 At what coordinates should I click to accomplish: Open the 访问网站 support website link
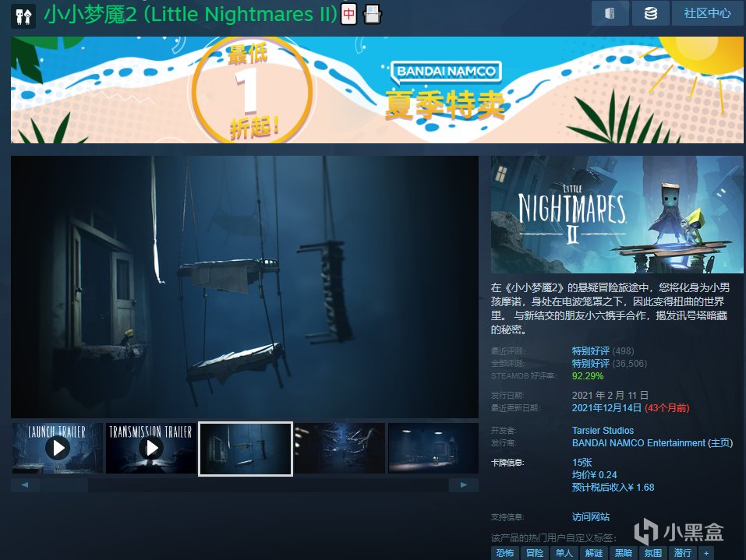[x=590, y=516]
